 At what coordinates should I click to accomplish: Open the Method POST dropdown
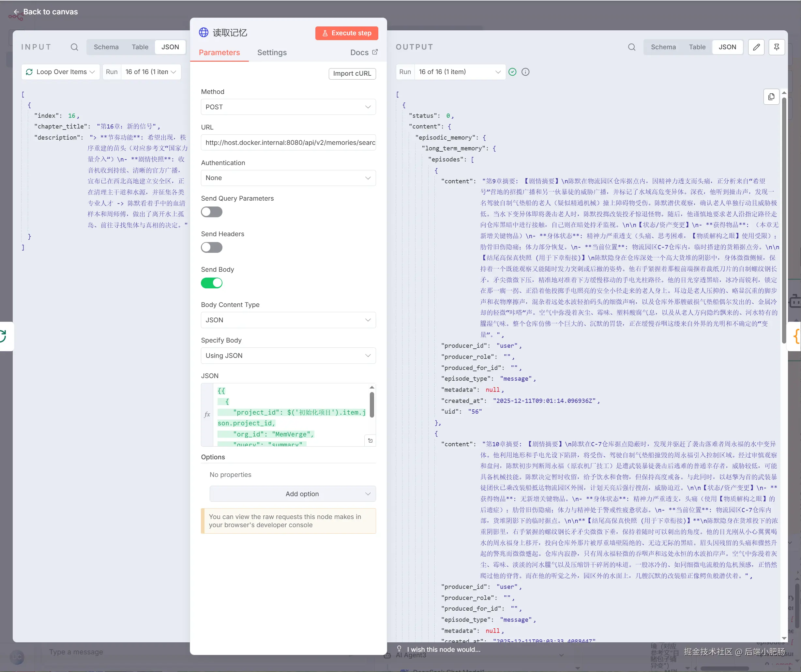click(288, 107)
